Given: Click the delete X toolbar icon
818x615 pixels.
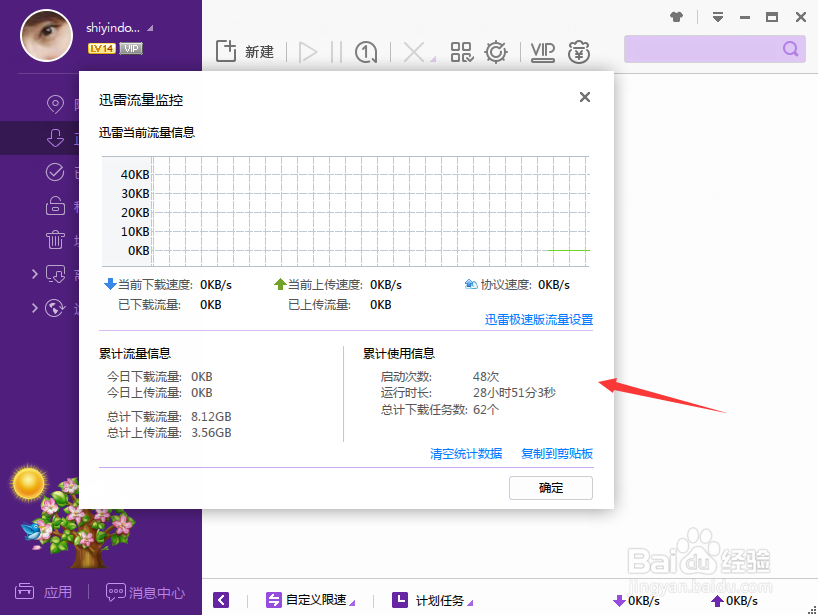Looking at the screenshot, I should [x=414, y=52].
